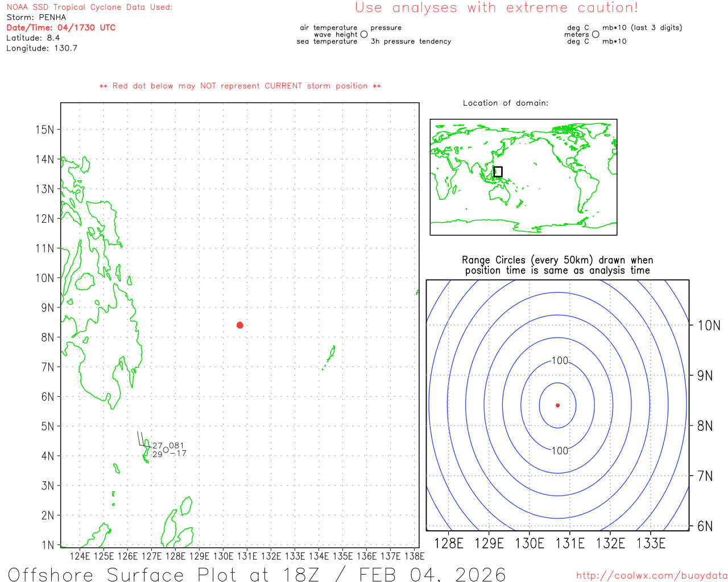Viewport: 728px width, 582px height.
Task: Click the "Storm: PENHA" label
Action: pyautogui.click(x=36, y=18)
